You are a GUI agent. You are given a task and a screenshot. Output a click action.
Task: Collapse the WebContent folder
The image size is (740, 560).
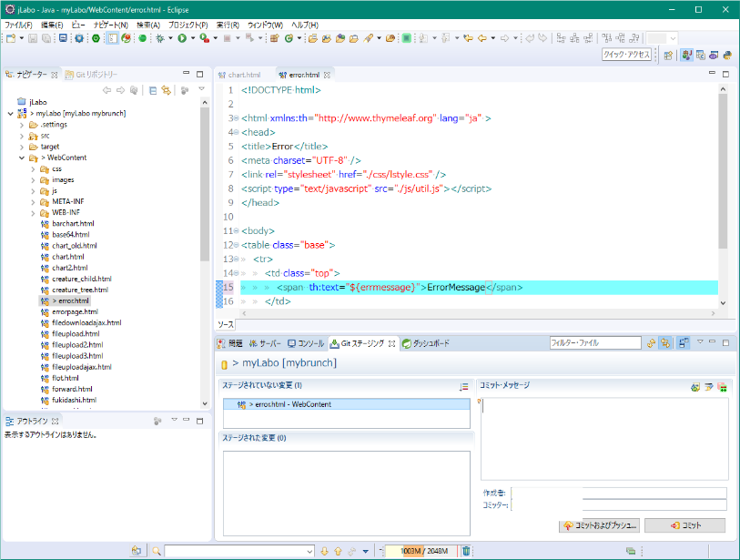22,158
